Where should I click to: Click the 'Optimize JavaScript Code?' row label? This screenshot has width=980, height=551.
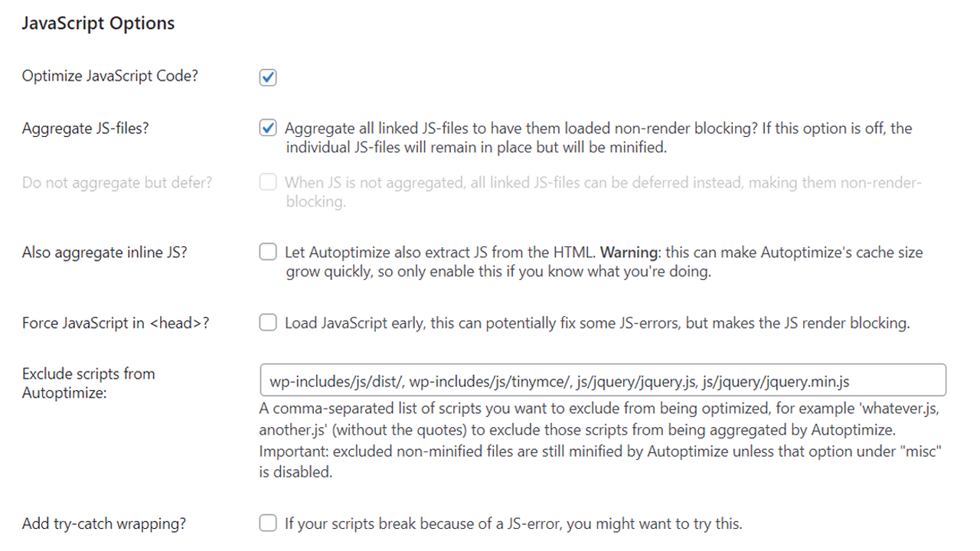coord(109,77)
